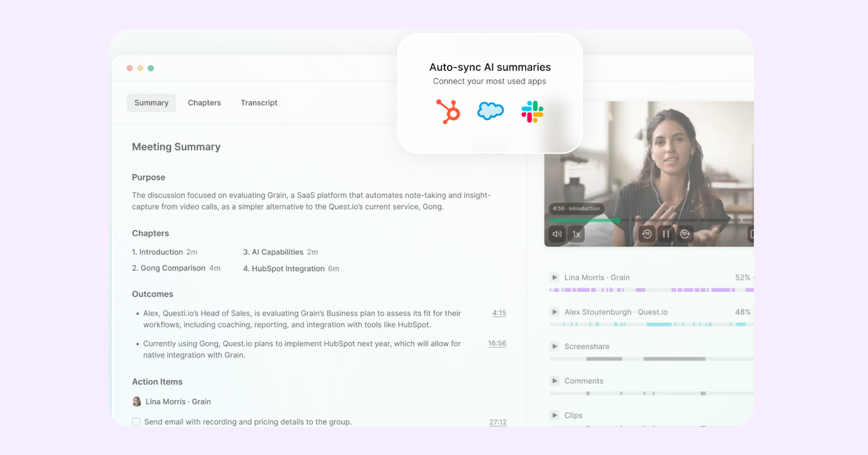Expand the Lina Morris speaker track

point(554,277)
